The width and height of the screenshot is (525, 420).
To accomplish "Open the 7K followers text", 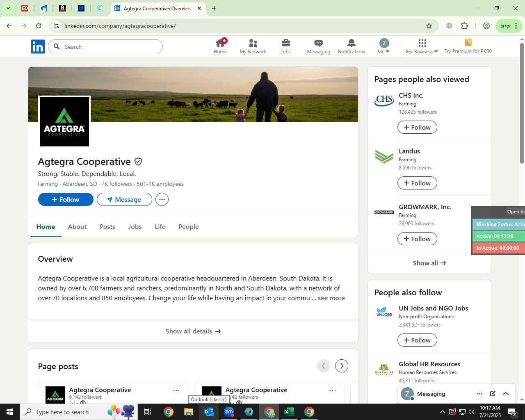I will [117, 184].
